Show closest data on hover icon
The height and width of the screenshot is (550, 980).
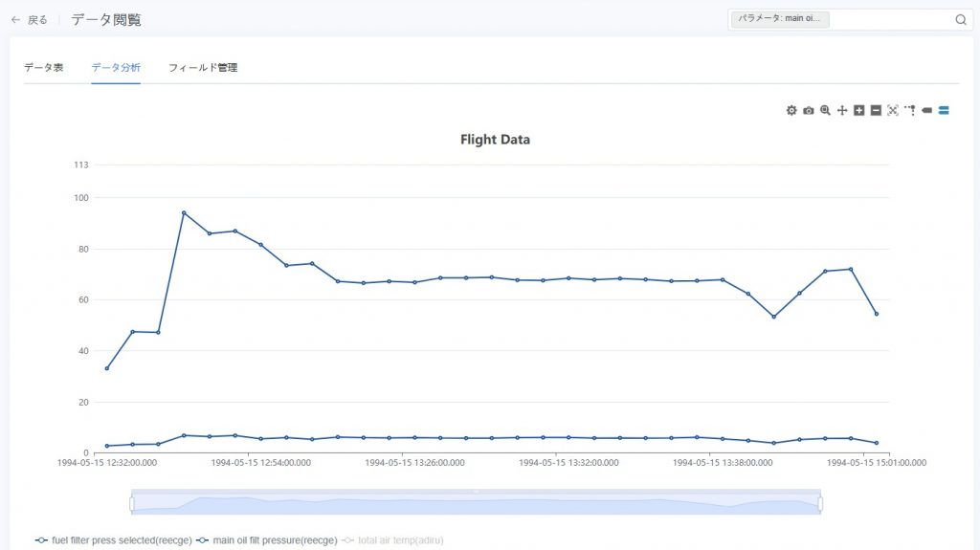tap(926, 111)
